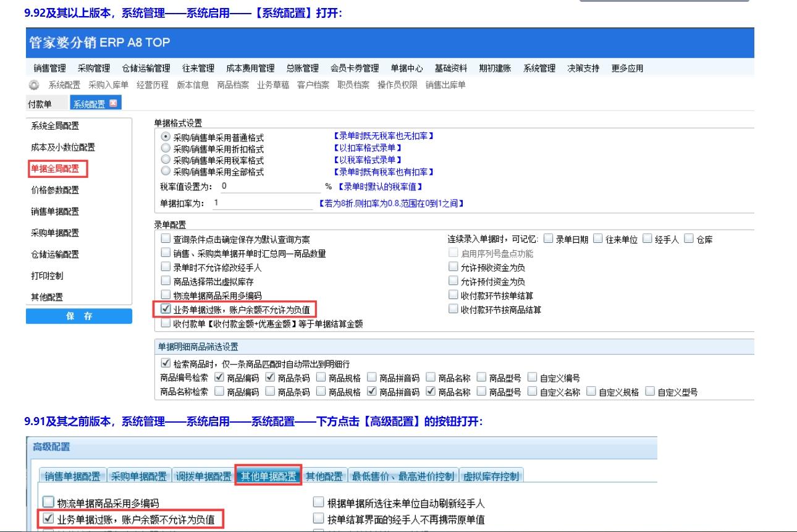The image size is (797, 532).
Task: Enable 商品选择带出虚拟库存 checkbox
Action: (x=165, y=281)
